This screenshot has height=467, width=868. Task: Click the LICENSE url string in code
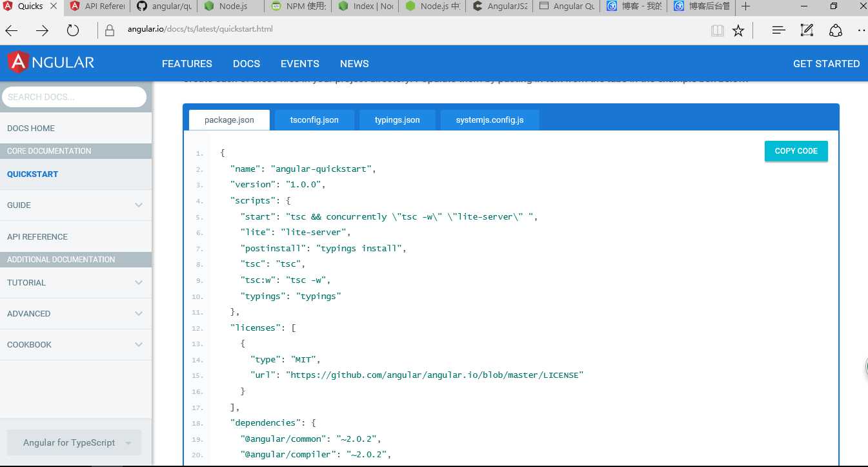pos(434,375)
